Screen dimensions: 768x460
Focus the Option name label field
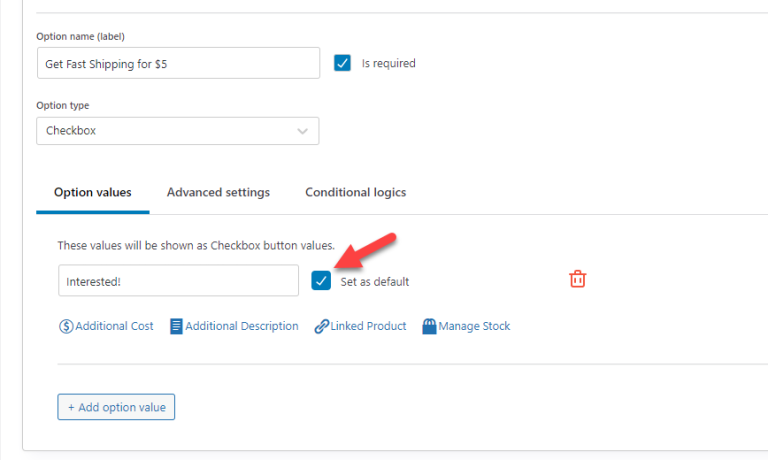click(177, 63)
